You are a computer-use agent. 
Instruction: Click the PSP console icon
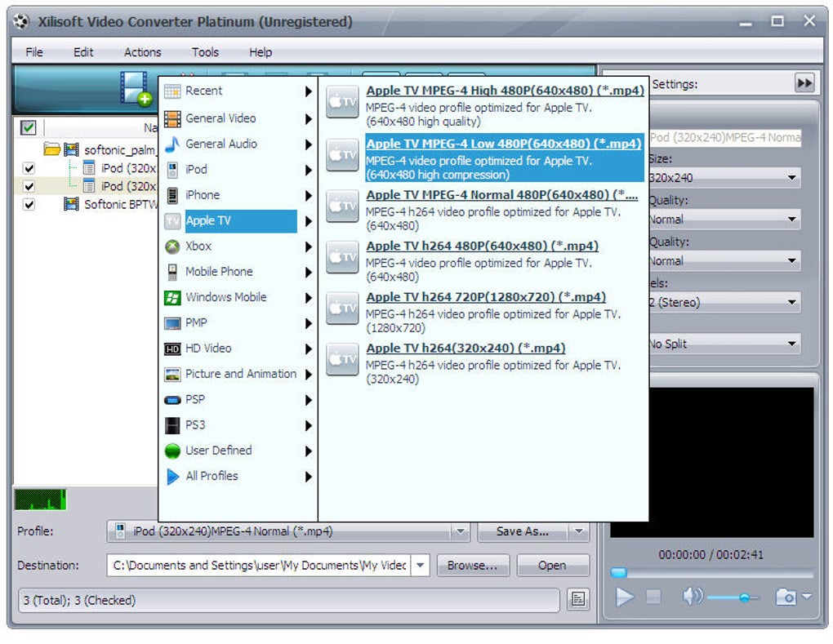coord(172,400)
